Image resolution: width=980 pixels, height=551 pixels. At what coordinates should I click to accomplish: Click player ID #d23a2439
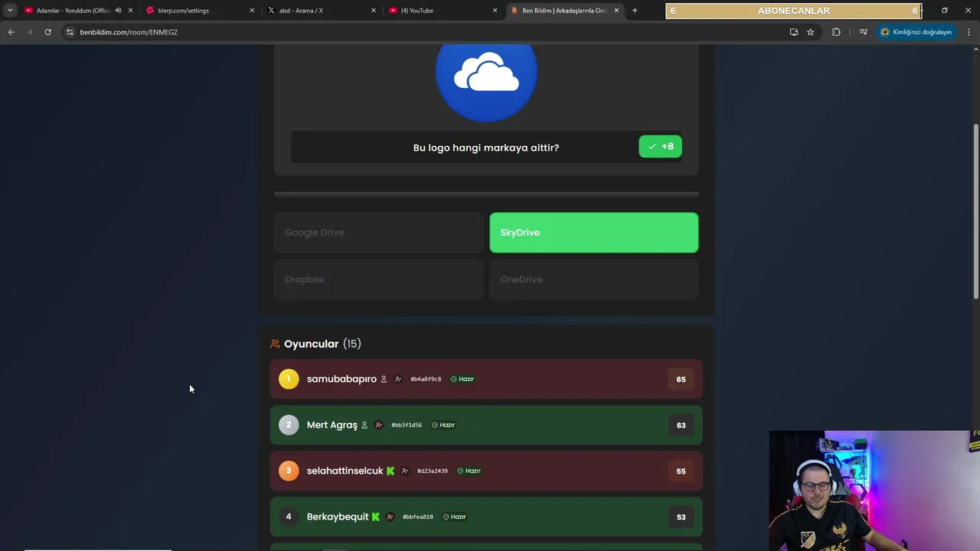click(433, 471)
